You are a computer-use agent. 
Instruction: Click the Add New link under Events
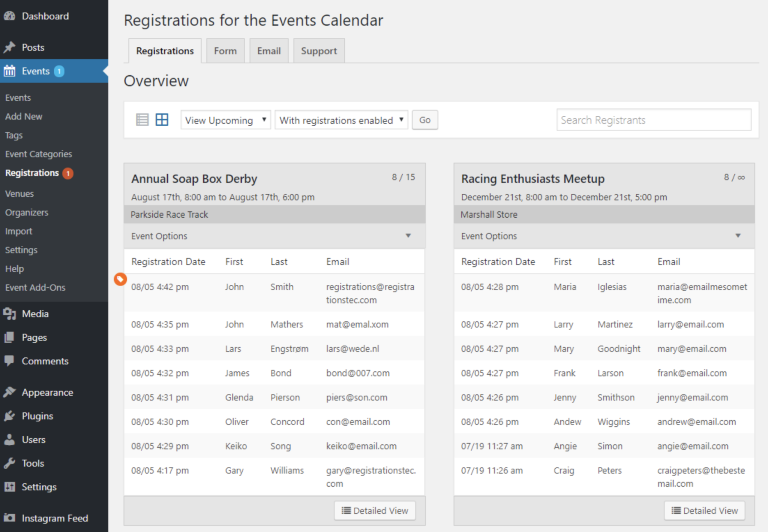click(x=24, y=116)
